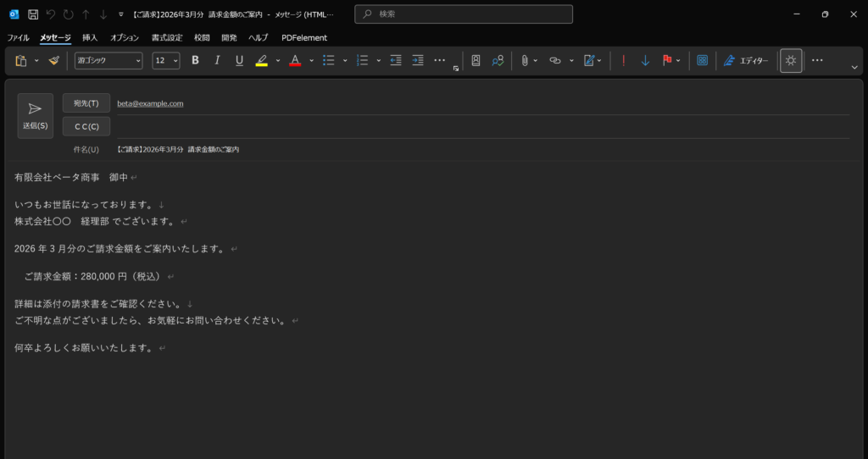Toggle italic formatting
The height and width of the screenshot is (459, 868).
(217, 61)
